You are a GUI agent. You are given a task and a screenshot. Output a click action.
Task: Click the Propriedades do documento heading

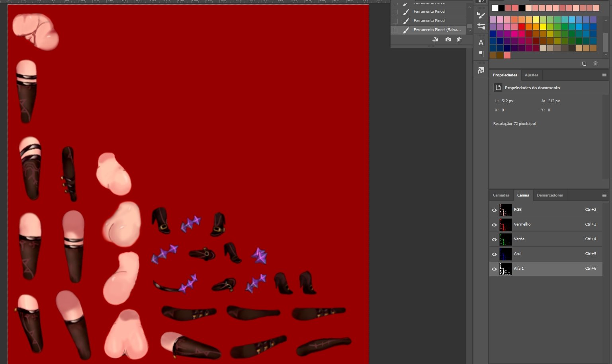point(532,88)
